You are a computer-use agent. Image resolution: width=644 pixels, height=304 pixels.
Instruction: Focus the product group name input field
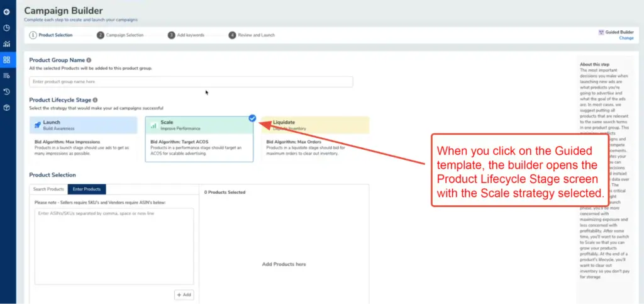pyautogui.click(x=191, y=82)
